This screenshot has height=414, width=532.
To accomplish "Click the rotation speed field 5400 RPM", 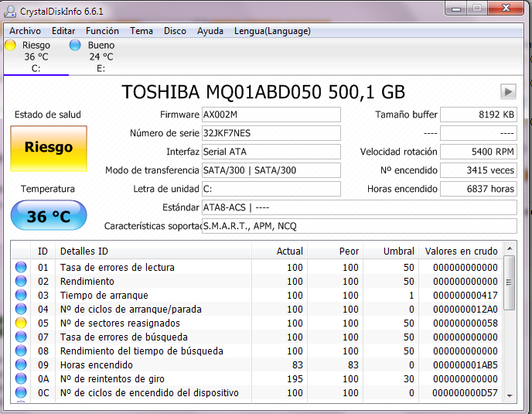I will point(479,152).
